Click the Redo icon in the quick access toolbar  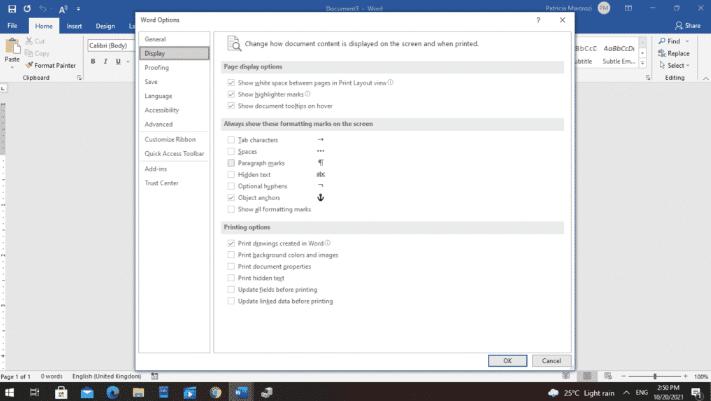pos(27,9)
